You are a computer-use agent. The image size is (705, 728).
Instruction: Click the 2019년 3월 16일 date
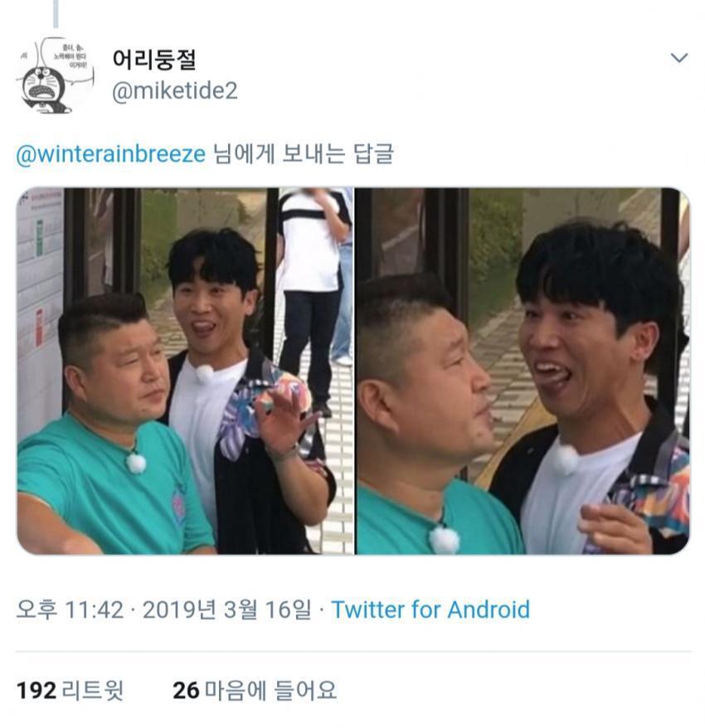(x=227, y=609)
